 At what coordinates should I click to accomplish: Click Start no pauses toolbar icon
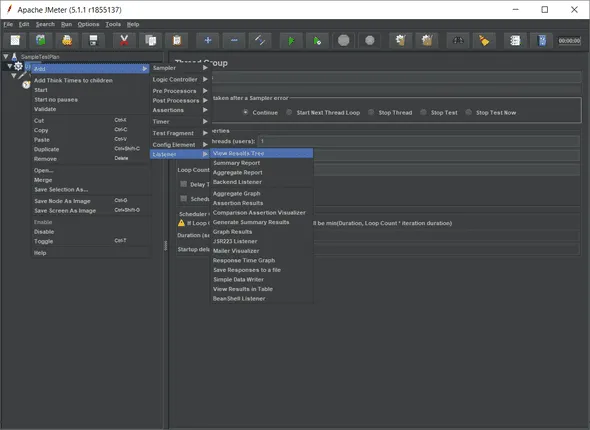coord(317,40)
